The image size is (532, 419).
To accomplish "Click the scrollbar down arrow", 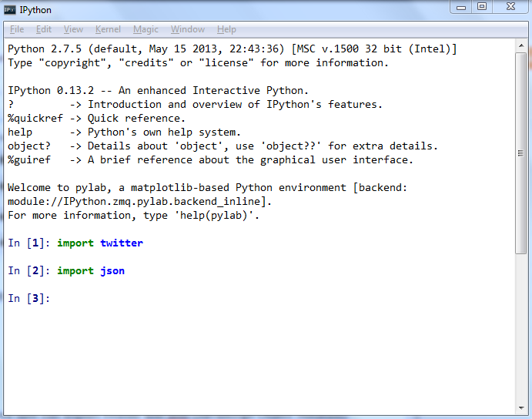I will 521,408.
